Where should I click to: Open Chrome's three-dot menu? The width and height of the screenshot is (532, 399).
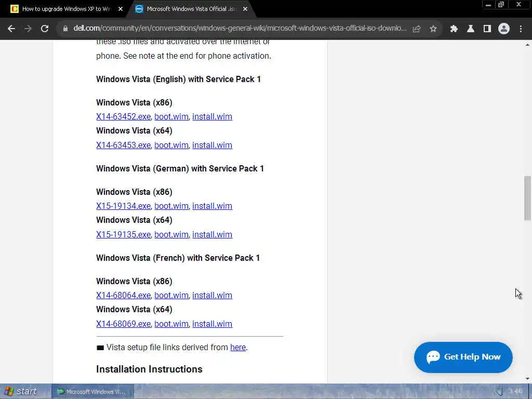coord(521,29)
